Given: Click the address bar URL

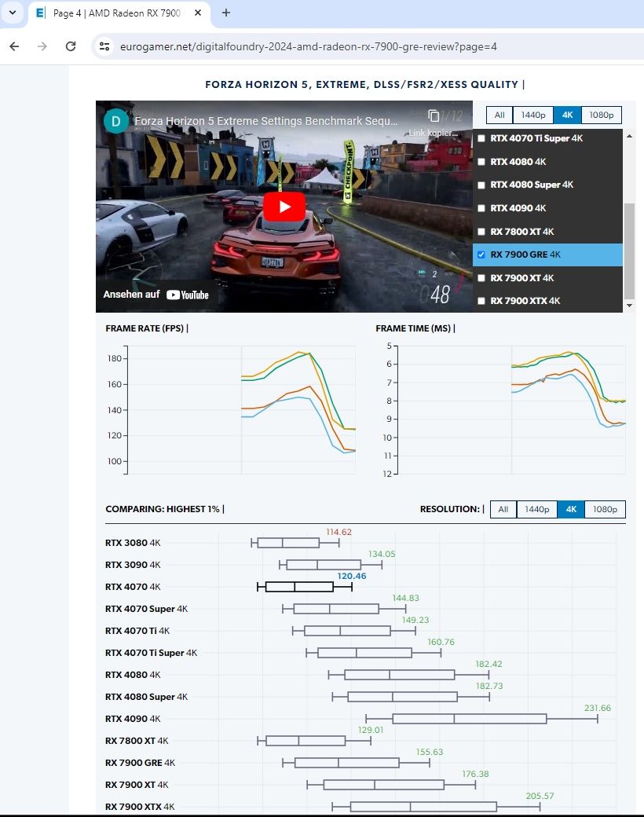Looking at the screenshot, I should [309, 46].
